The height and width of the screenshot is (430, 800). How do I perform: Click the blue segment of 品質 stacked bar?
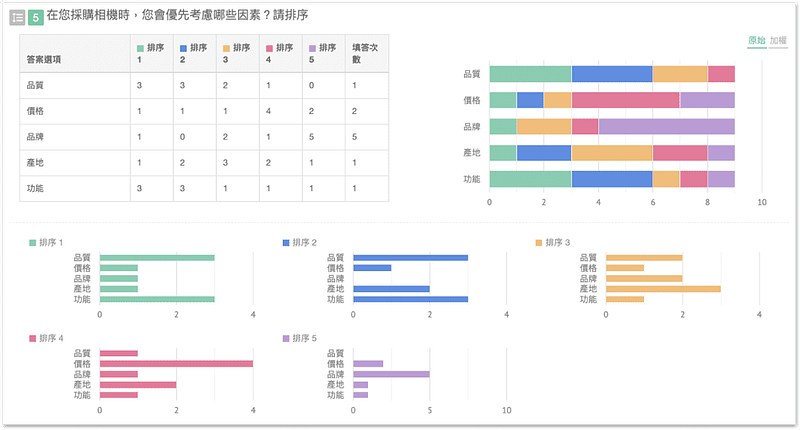point(612,74)
